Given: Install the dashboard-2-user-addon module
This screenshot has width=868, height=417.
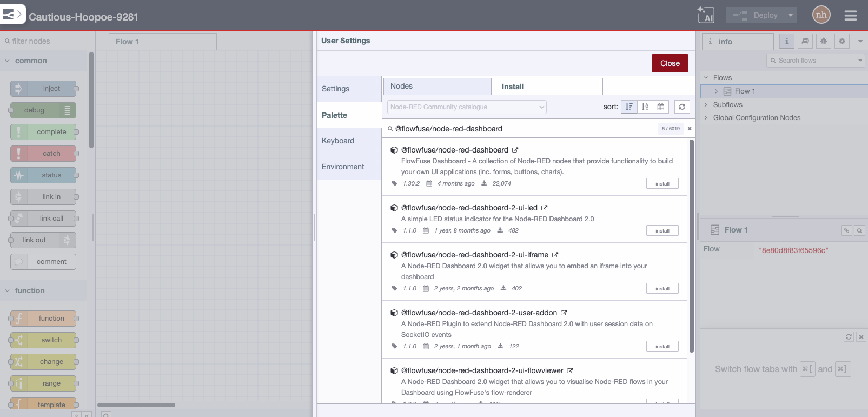Looking at the screenshot, I should 662,347.
